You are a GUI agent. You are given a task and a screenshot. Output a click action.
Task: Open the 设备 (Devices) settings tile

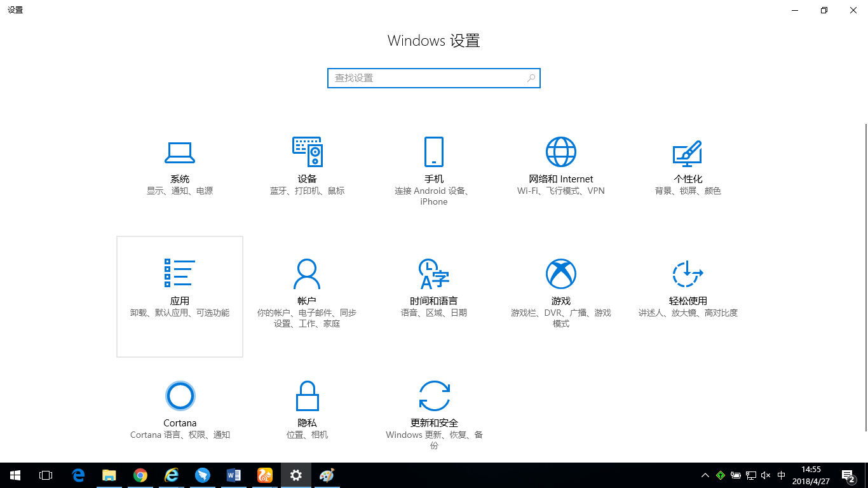[307, 175]
